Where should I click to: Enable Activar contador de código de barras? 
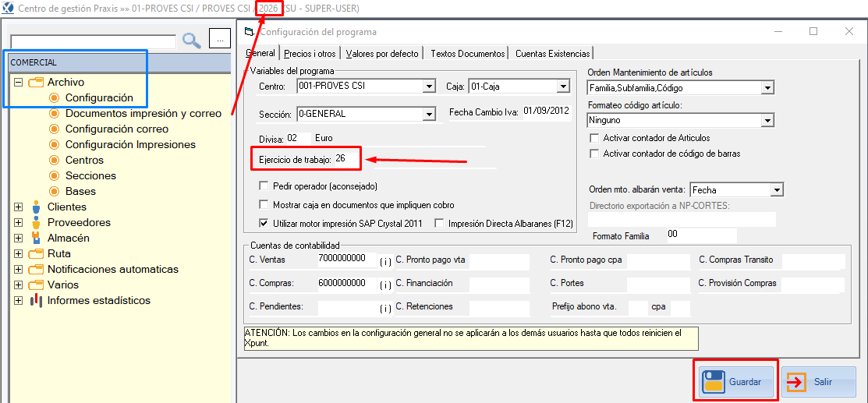point(594,154)
